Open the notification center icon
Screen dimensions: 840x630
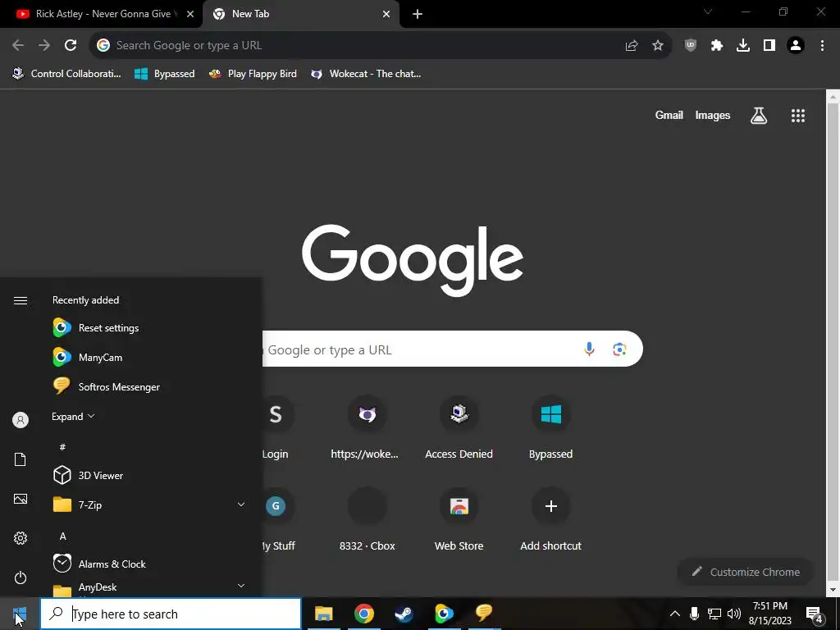click(x=815, y=614)
